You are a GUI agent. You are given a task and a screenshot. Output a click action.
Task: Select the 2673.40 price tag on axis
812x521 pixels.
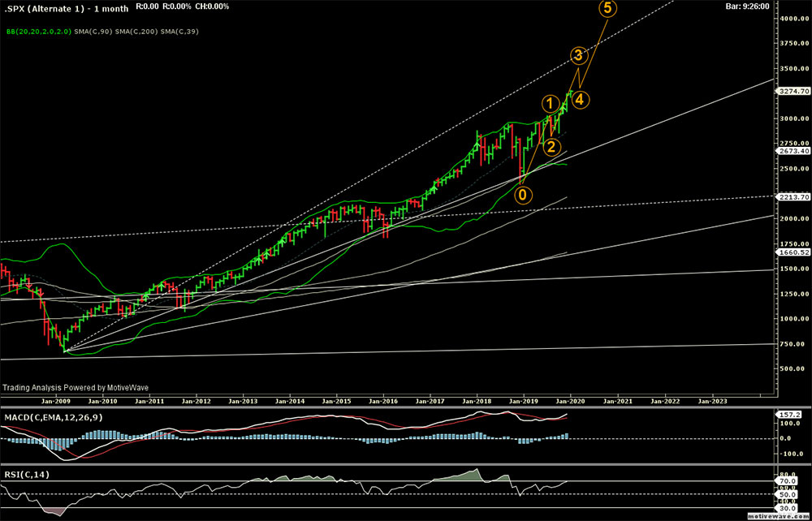793,152
